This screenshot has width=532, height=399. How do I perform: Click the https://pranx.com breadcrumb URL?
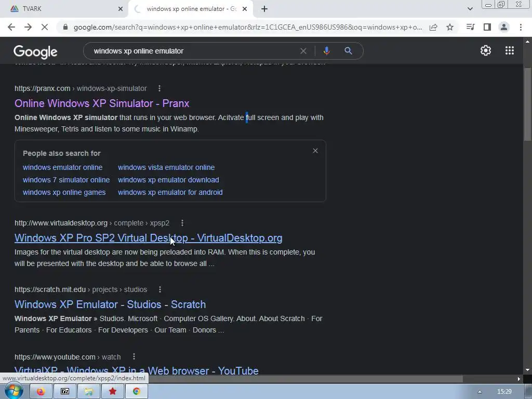coord(81,88)
